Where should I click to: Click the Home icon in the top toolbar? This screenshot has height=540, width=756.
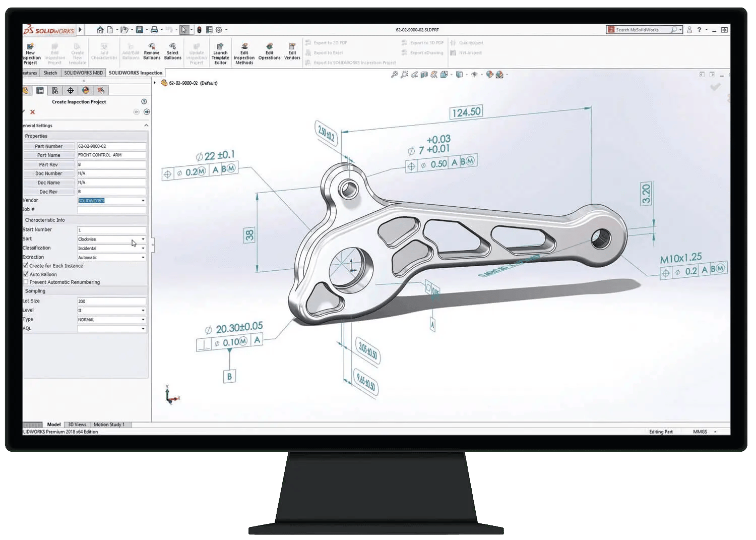click(100, 30)
